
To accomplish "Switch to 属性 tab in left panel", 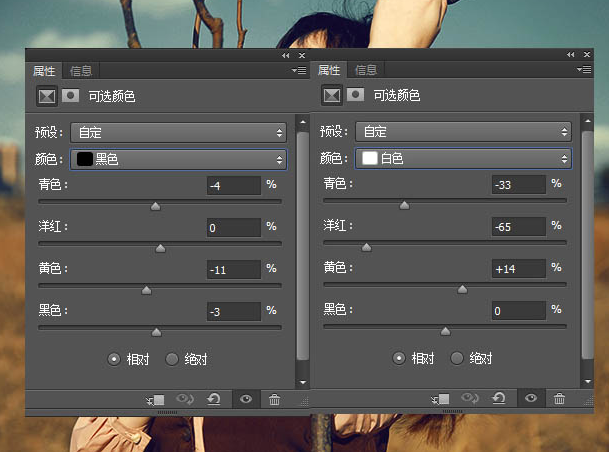I will click(x=44, y=71).
